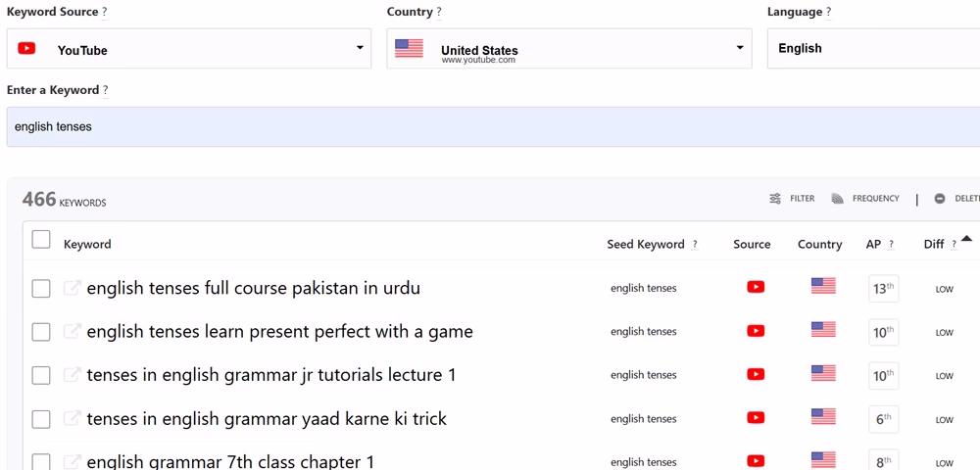Click YouTube source icon in first keyword row
This screenshot has height=470, width=980.
tap(756, 287)
